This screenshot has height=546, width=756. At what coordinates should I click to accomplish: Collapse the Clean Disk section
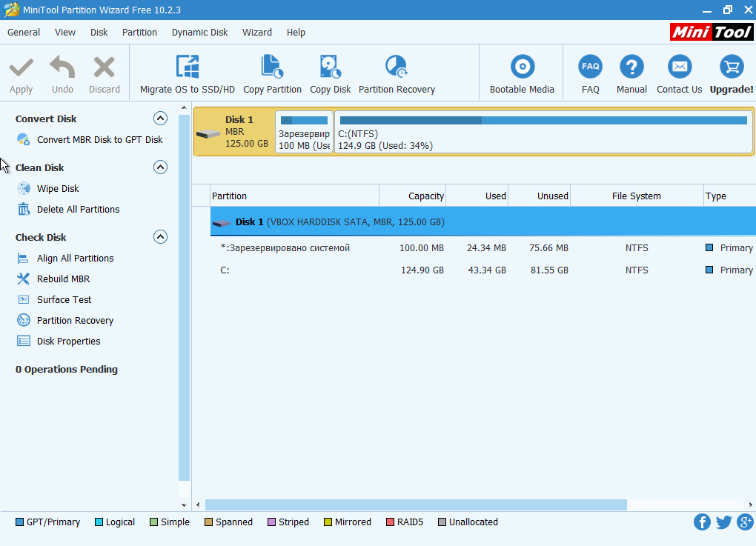tap(160, 167)
